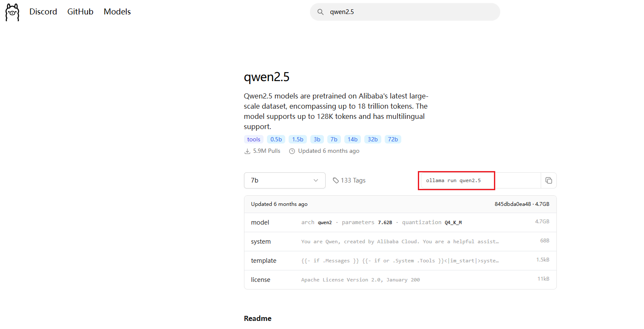Click the Readme heading

[258, 318]
